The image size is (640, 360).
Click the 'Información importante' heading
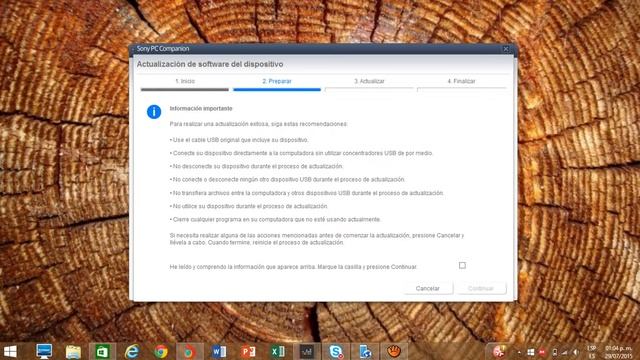pos(201,109)
